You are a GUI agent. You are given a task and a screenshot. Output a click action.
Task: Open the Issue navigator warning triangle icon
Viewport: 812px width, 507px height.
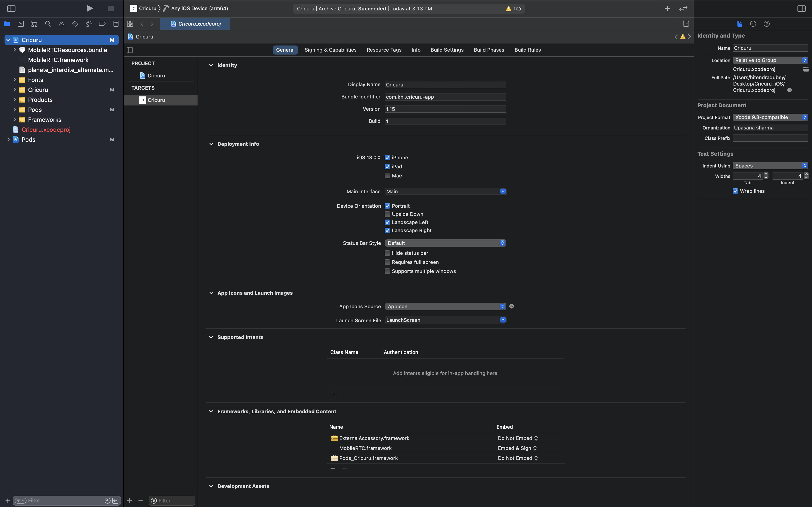61,24
